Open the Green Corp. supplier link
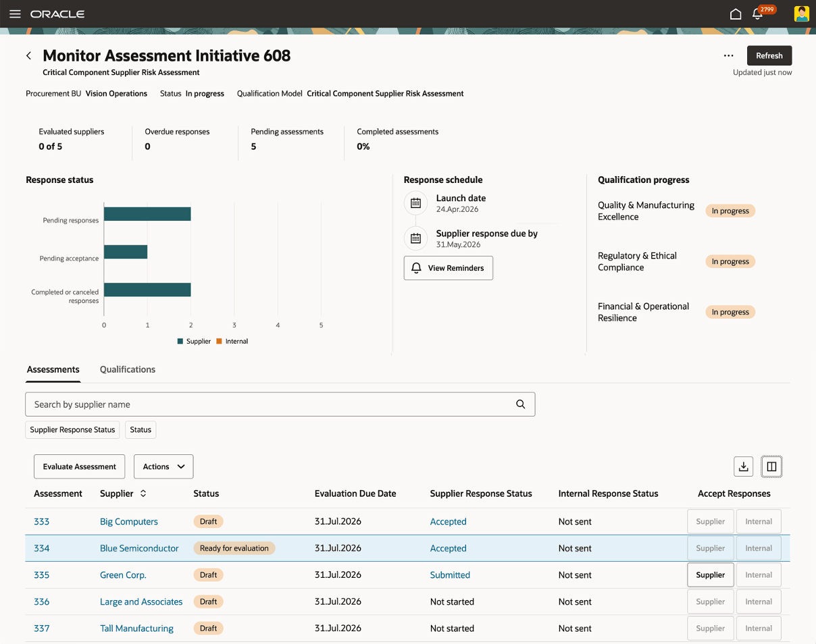Screen dimensions: 816x644 (123, 575)
